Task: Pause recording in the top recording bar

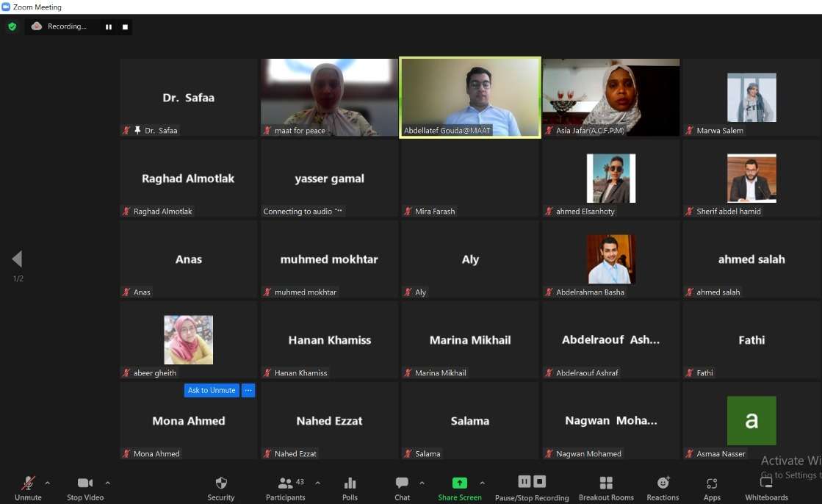Action: [109, 27]
